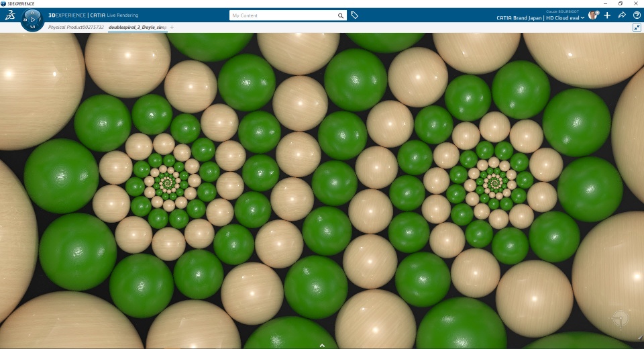Screen dimensions: 644x349
Task: Click the Share arrow icon
Action: (x=622, y=15)
